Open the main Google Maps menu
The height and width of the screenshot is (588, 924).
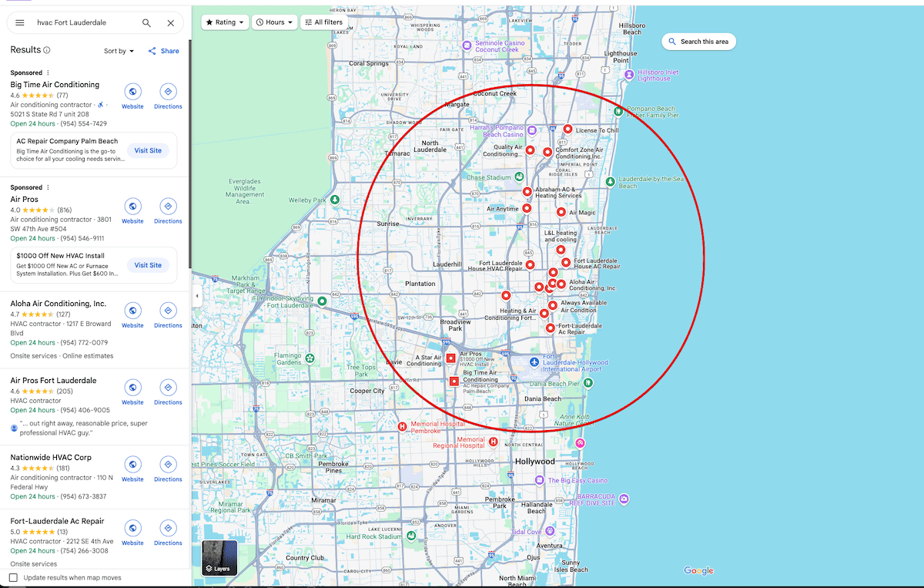(x=19, y=22)
